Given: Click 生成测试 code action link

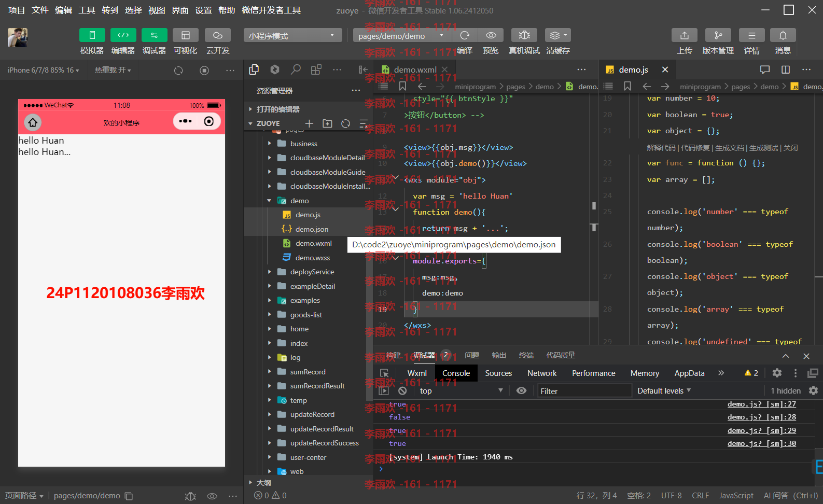Looking at the screenshot, I should coord(763,148).
